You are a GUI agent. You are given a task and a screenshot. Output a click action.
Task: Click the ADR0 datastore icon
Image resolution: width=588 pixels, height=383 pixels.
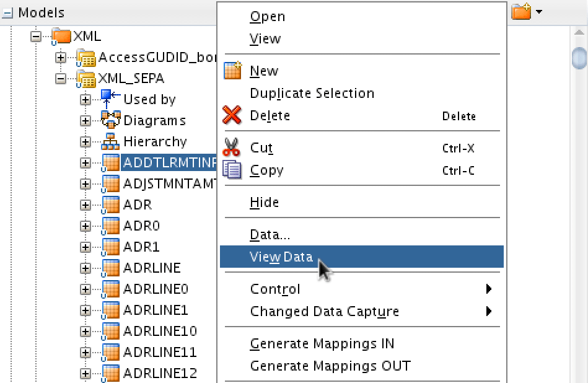tap(111, 226)
